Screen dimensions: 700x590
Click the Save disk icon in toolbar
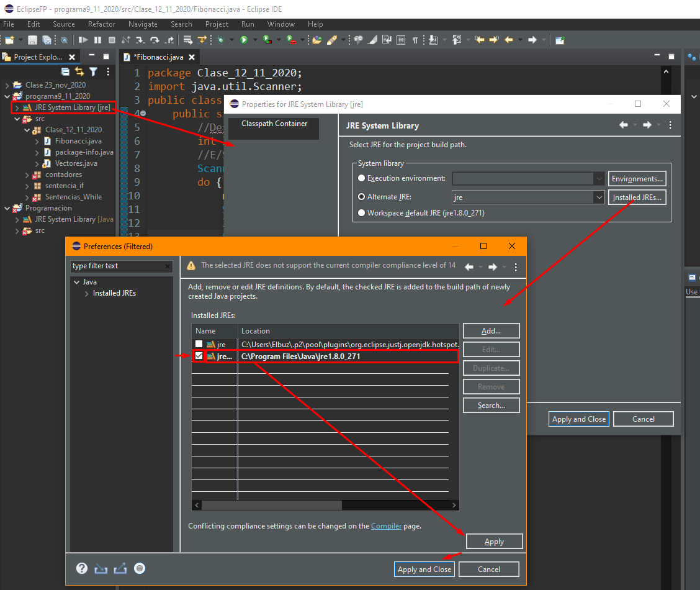(x=32, y=40)
